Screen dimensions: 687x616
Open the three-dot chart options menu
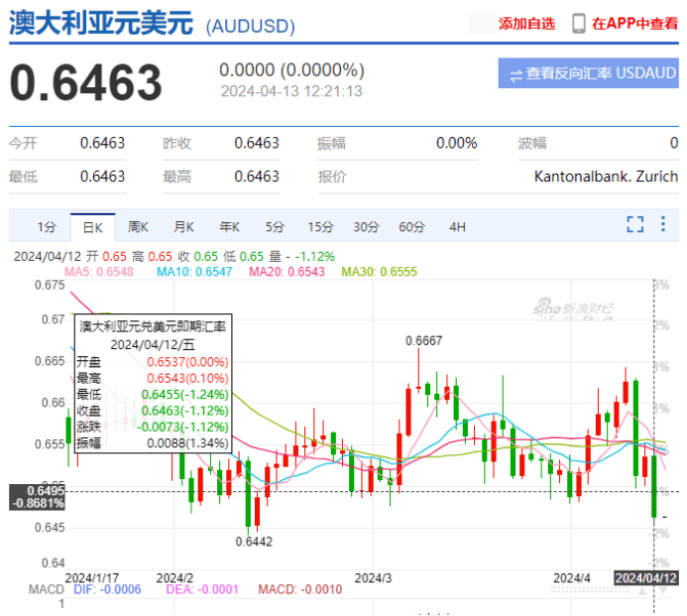coord(661,225)
